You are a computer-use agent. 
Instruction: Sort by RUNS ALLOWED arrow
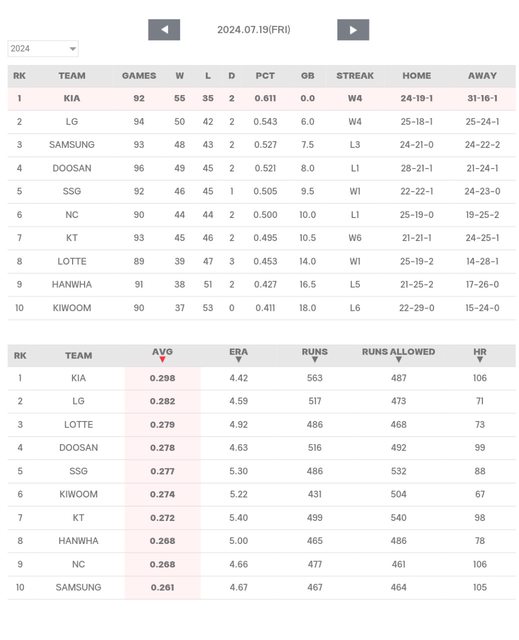point(399,360)
